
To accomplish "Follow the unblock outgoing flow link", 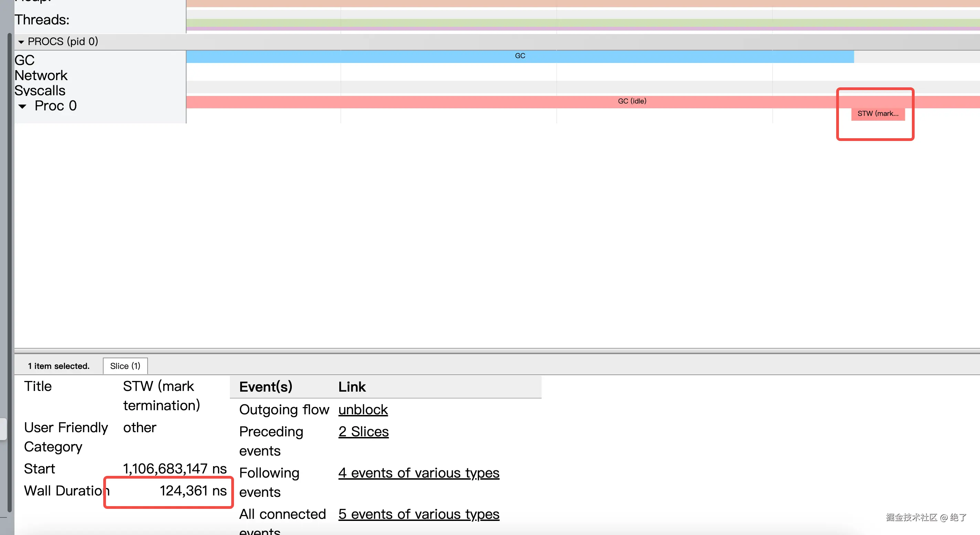I will [x=363, y=410].
